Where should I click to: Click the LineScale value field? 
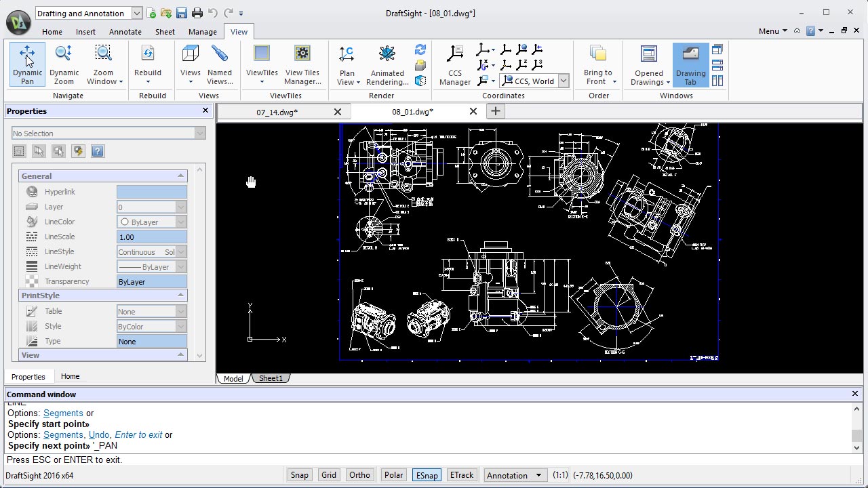tap(151, 237)
